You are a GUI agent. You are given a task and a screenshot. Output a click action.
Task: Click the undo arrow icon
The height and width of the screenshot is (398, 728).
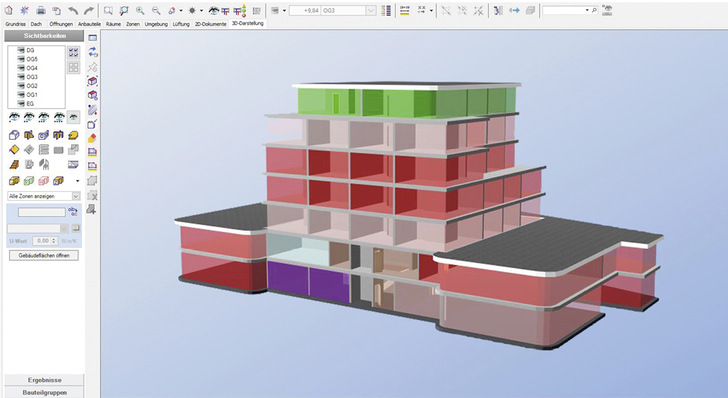coord(73,10)
